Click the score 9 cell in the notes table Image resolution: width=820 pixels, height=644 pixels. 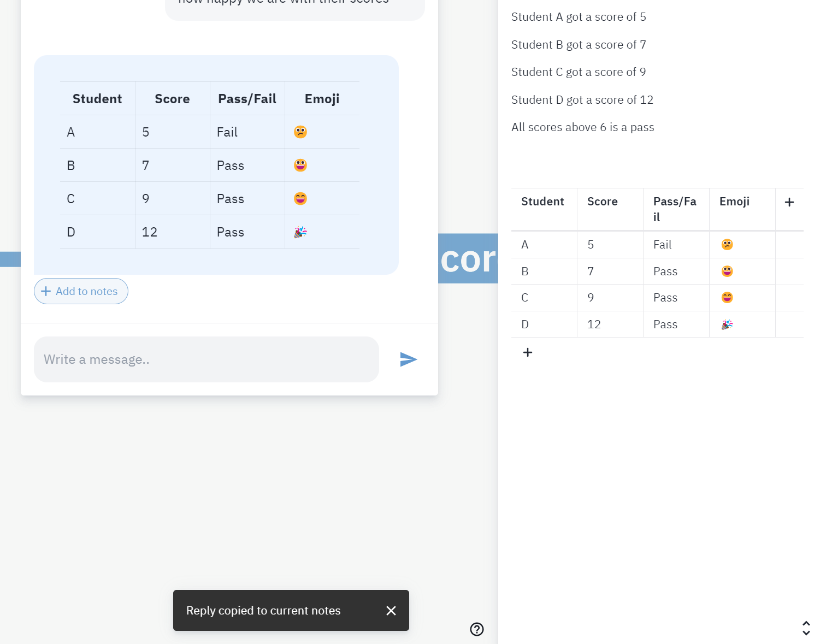610,298
